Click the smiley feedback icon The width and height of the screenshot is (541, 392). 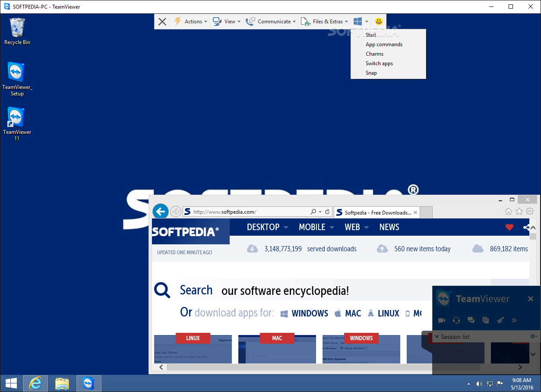(x=379, y=21)
